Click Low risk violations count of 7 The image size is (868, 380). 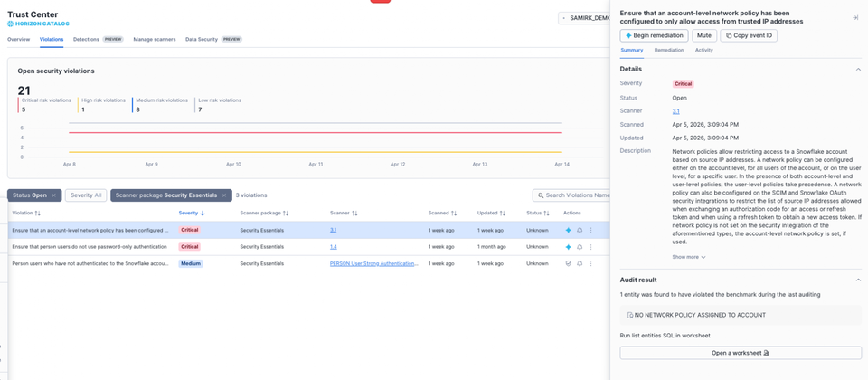[x=200, y=109]
